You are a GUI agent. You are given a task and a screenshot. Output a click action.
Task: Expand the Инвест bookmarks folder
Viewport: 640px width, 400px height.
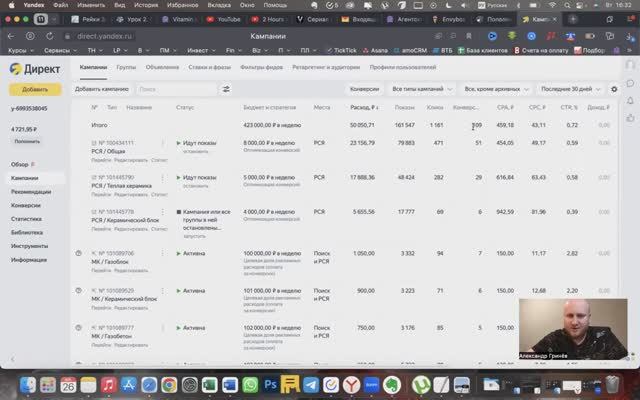click(200, 50)
